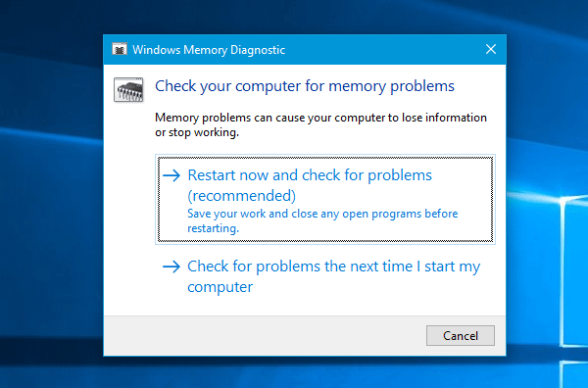
Task: Click the or stop working text line
Action: click(197, 132)
